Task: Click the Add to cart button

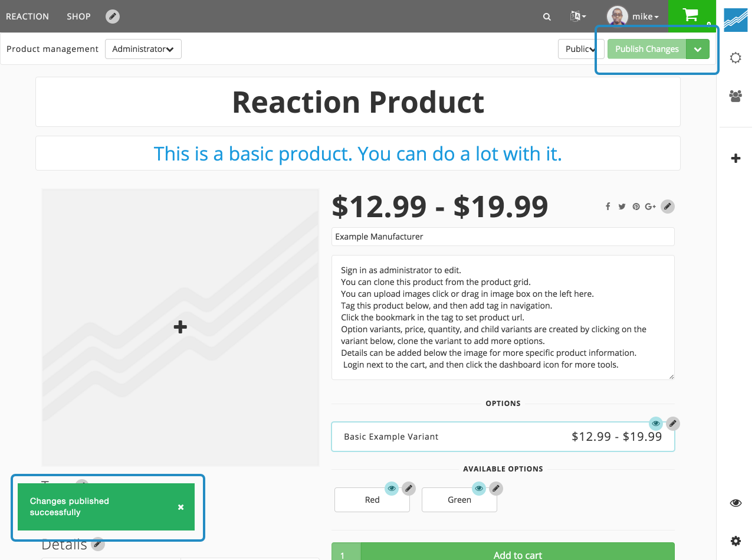Action: click(517, 554)
